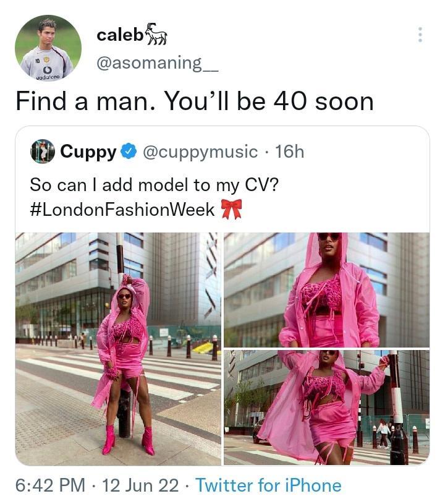445x504 pixels.
Task: Click the red ribbon bow emoji
Action: [x=232, y=209]
